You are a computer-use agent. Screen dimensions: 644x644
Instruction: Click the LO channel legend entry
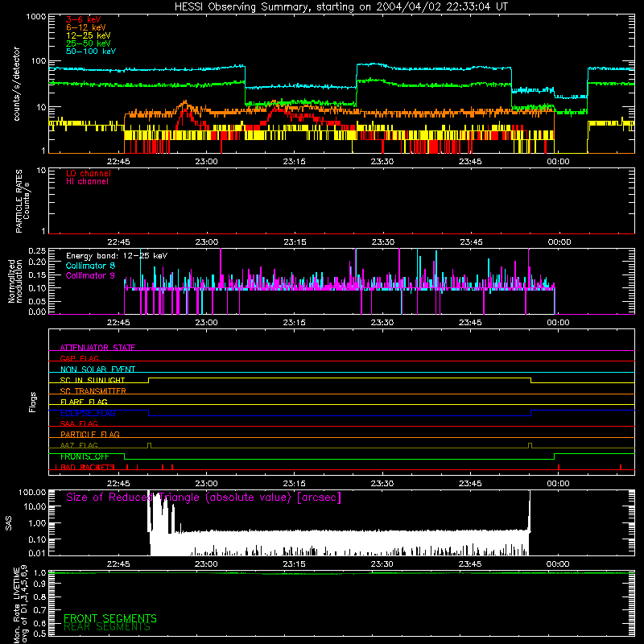pos(89,173)
